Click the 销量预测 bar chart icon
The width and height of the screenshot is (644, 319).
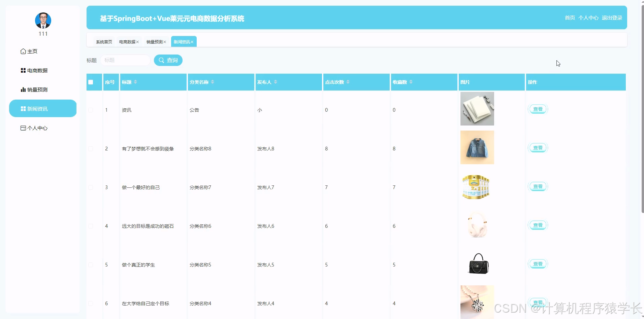23,89
